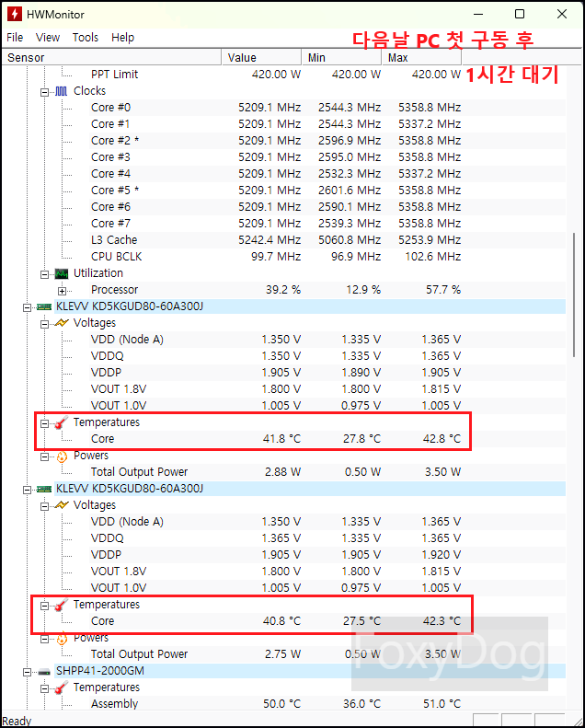Click the first KLEVV Voltages lightning icon
Image resolution: width=585 pixels, height=728 pixels.
click(x=62, y=323)
